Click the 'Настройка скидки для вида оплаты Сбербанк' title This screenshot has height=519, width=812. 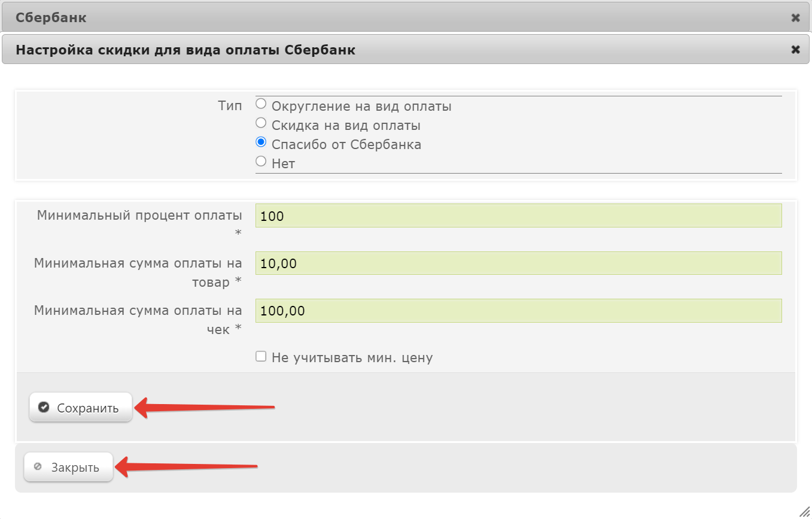[185, 50]
